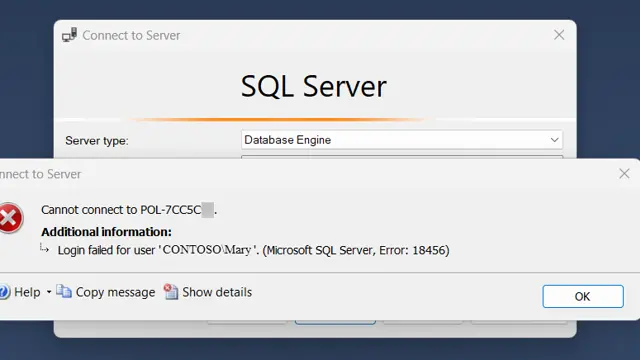This screenshot has height=360, width=640.
Task: Click the blue Help question mark icon
Action: click(x=4, y=292)
